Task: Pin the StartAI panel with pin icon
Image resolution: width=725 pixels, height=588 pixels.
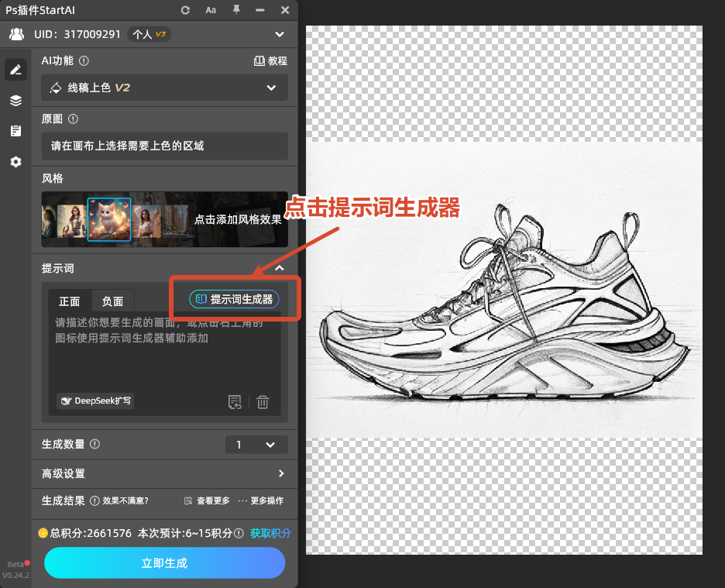Action: tap(236, 10)
